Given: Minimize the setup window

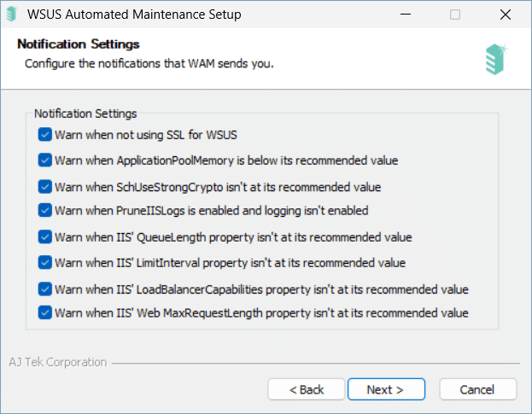Looking at the screenshot, I should point(406,15).
